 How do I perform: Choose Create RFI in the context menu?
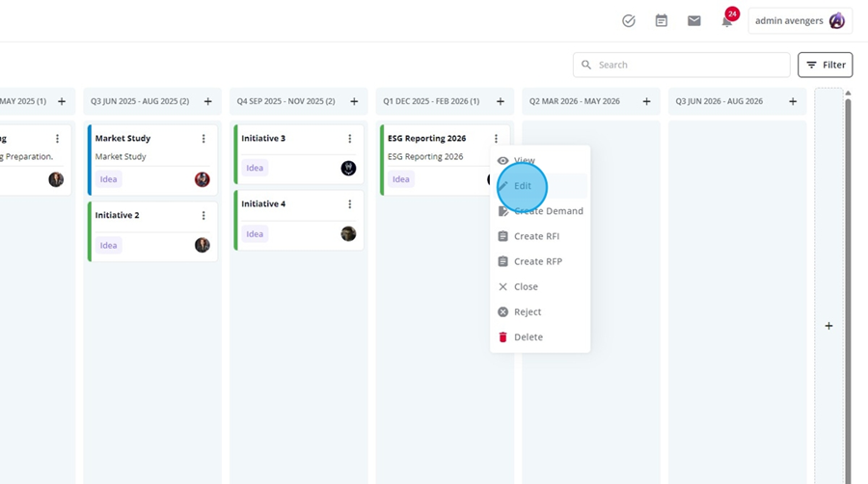click(x=540, y=236)
